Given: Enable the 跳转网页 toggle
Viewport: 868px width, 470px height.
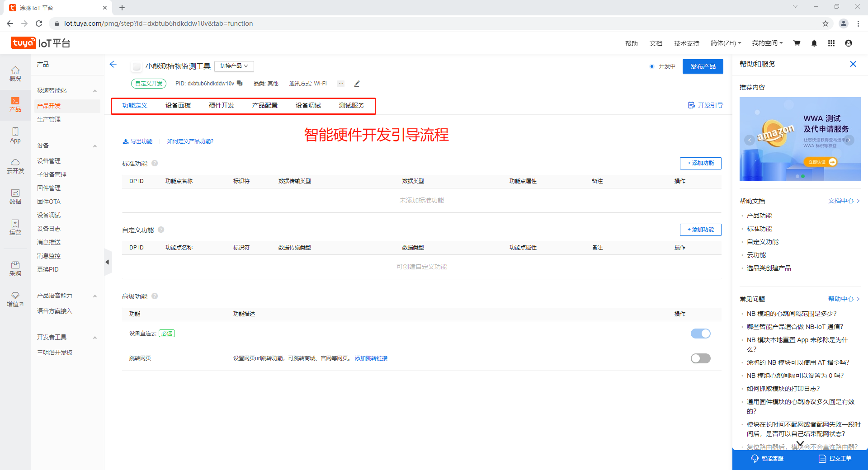Looking at the screenshot, I should [700, 358].
